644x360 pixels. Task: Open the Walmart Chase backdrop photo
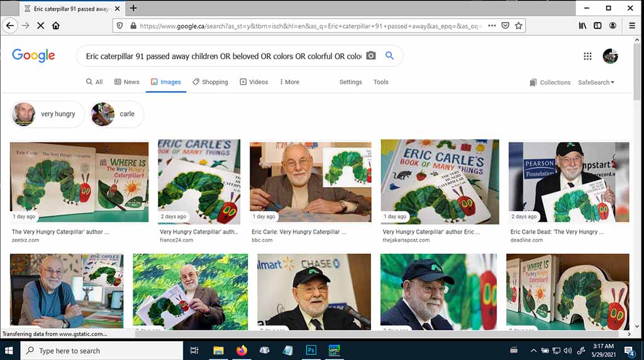[314, 292]
